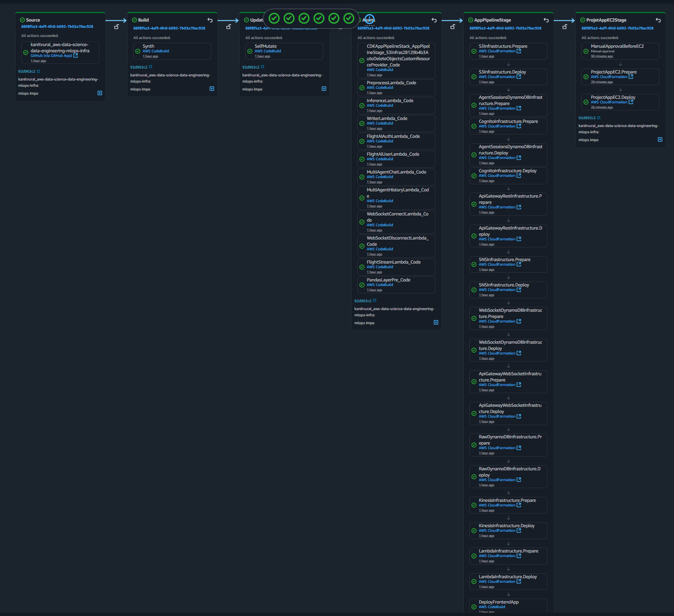The image size is (674, 616).
Task: Click external link icon for SNSInfrastructure.Prepare CloudFormation
Action: coord(519,264)
